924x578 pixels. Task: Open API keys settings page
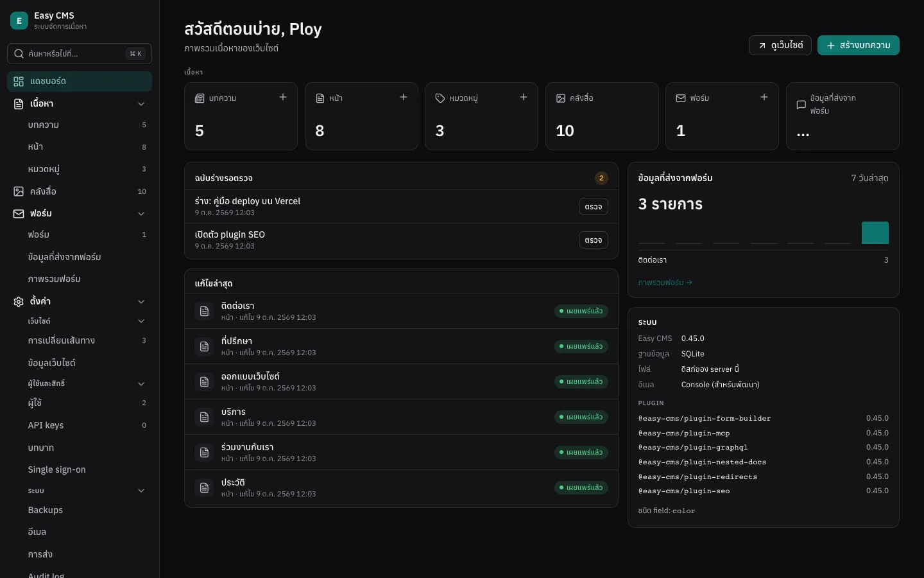pyautogui.click(x=80, y=425)
